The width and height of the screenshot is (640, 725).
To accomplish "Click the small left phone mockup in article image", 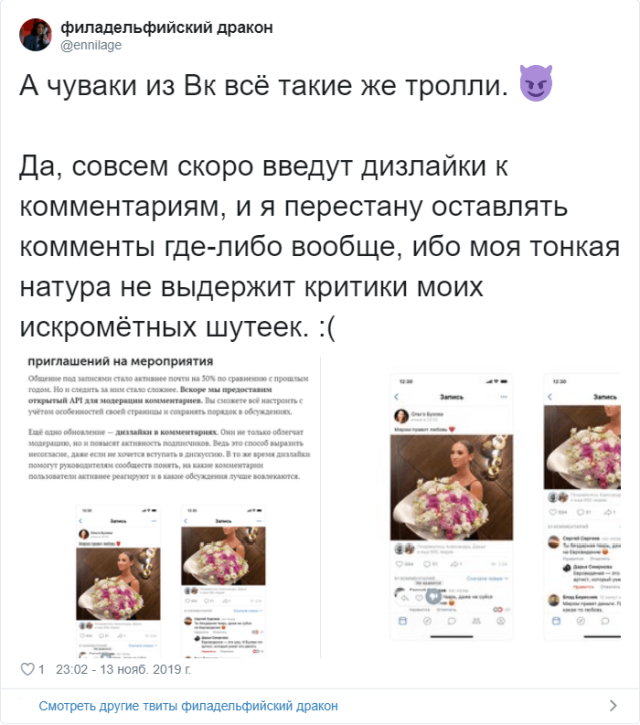I will [118, 582].
